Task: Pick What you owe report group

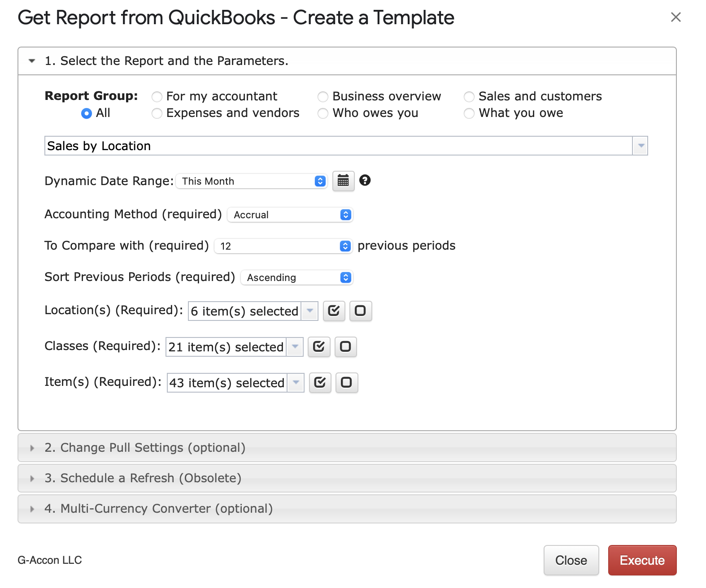Action: pyautogui.click(x=469, y=113)
